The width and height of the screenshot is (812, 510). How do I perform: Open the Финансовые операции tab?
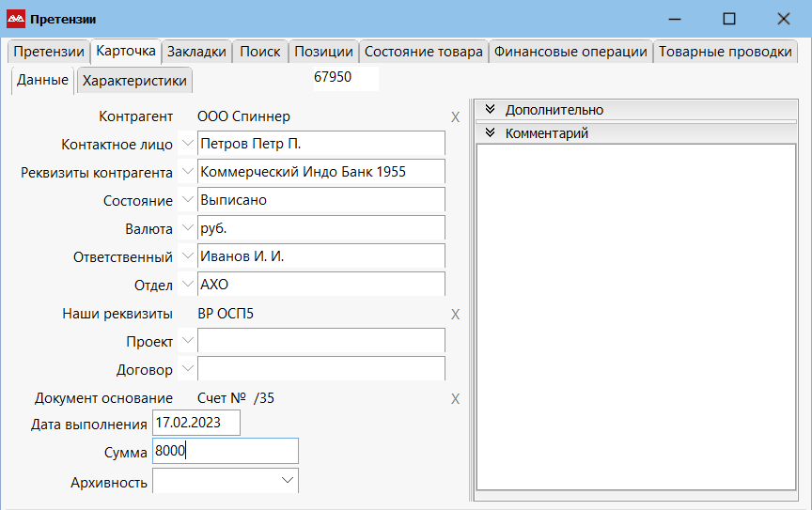tap(571, 52)
